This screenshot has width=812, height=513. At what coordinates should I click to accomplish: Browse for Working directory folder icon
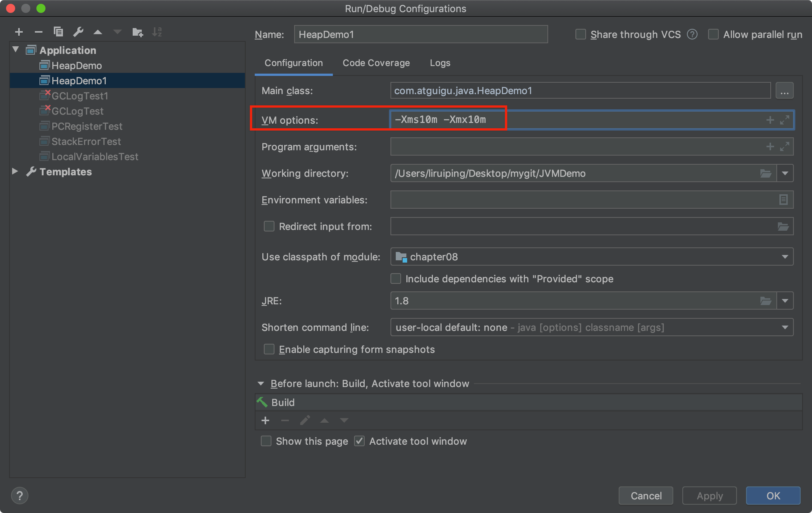click(x=766, y=173)
